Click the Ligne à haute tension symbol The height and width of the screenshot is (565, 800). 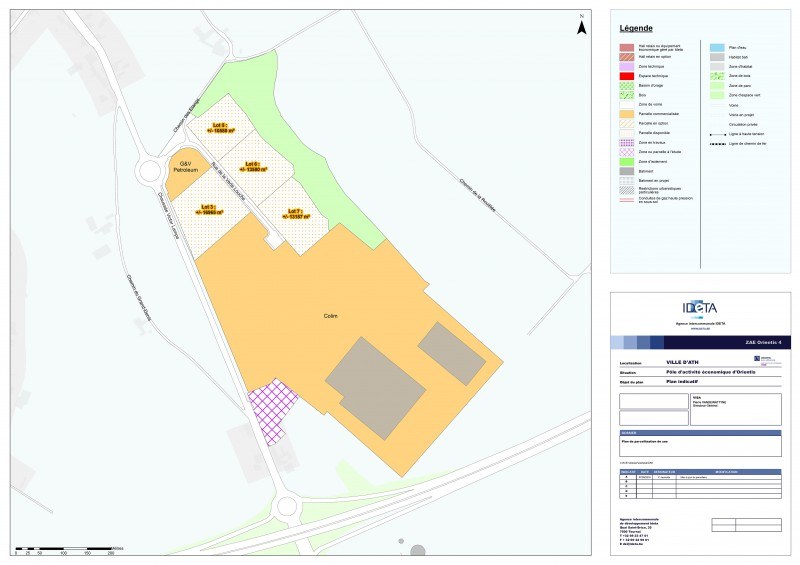(717, 135)
